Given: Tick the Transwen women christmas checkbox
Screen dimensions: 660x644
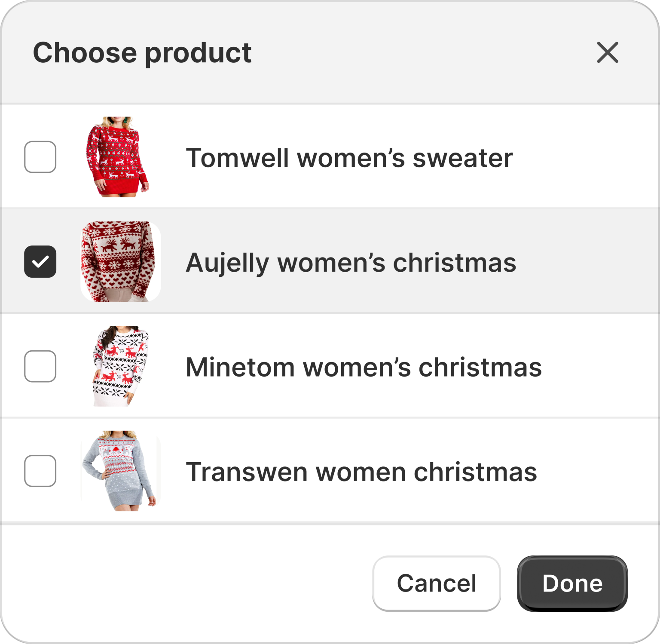Looking at the screenshot, I should click(40, 471).
